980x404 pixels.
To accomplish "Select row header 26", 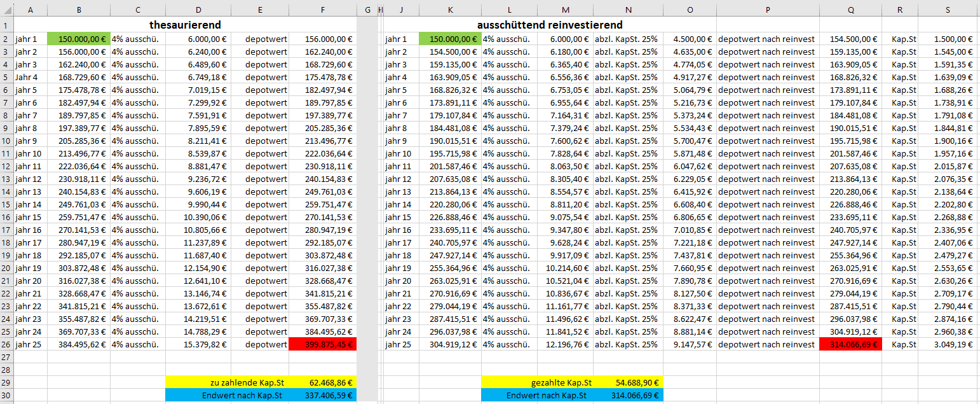I will pyautogui.click(x=6, y=344).
